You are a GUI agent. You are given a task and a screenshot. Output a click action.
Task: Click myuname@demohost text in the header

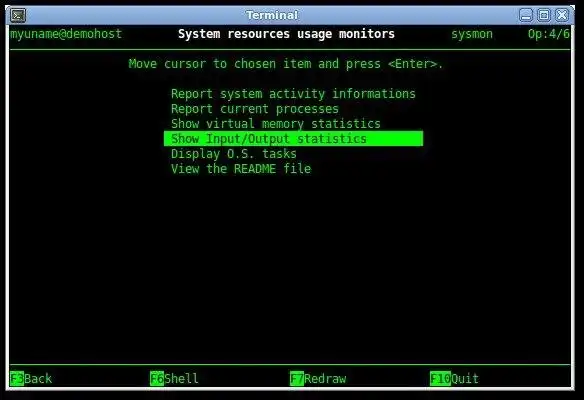(x=66, y=34)
